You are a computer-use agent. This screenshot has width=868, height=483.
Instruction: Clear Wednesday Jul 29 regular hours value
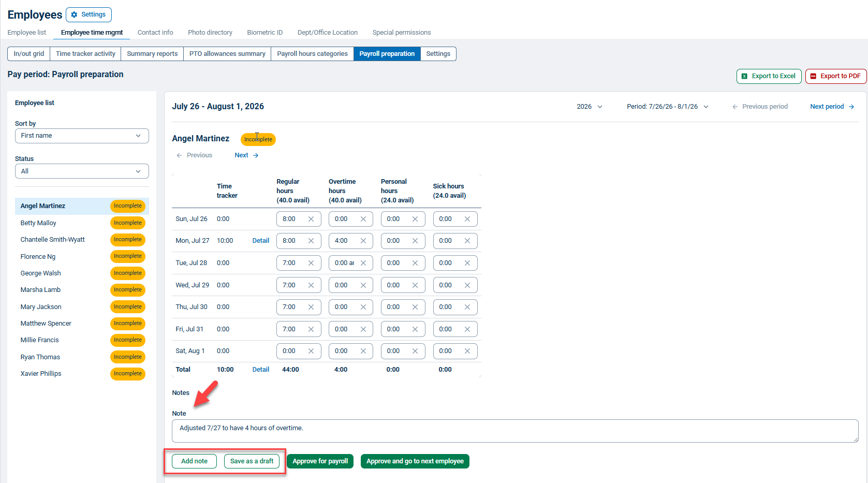311,285
